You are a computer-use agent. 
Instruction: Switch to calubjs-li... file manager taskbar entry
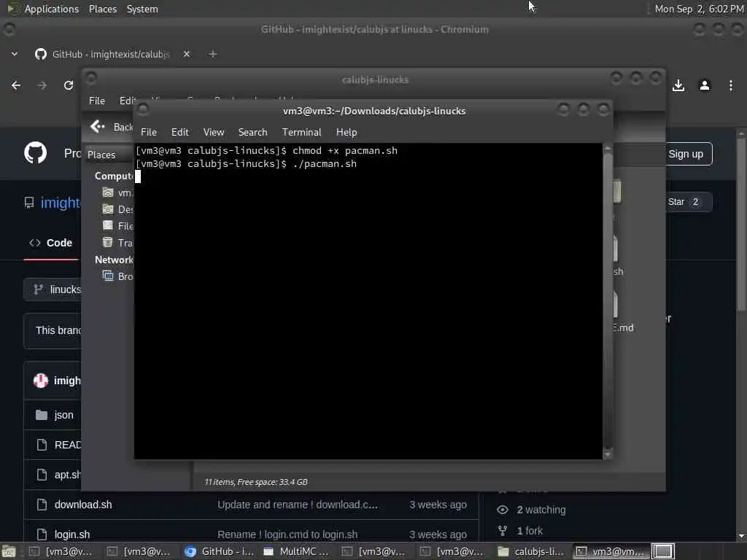pos(532,551)
